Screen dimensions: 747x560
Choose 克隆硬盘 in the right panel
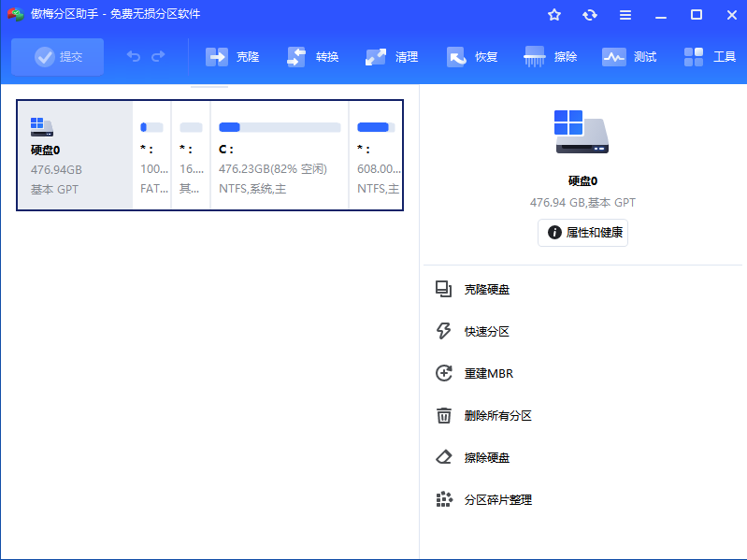click(487, 290)
